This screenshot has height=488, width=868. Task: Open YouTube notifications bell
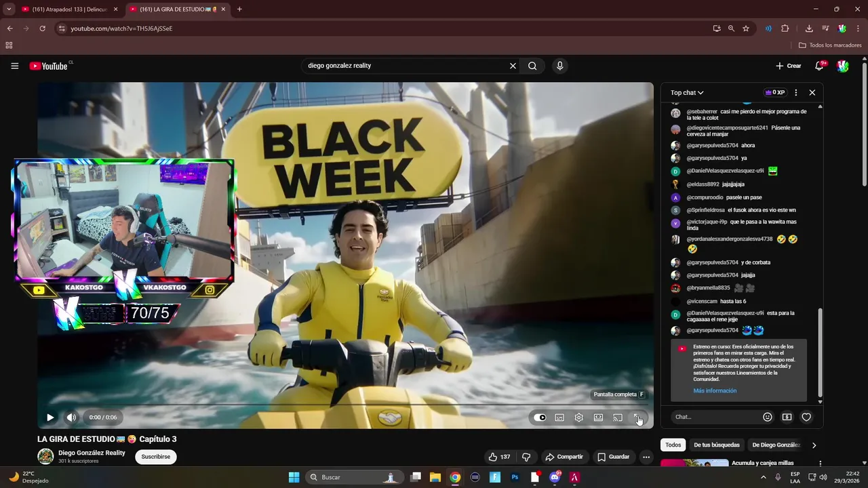point(819,66)
